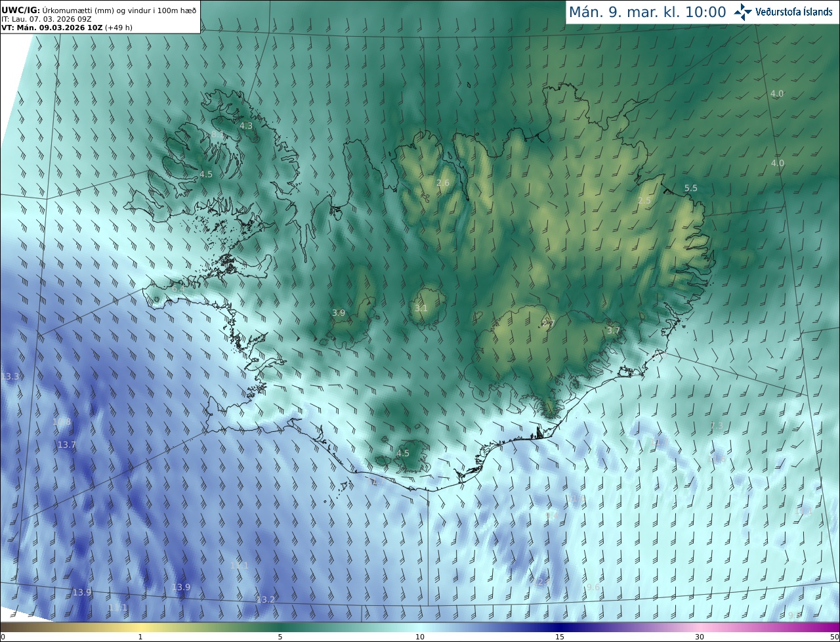Click the 3.1 value on the glacier
This screenshot has height=642, width=840.
click(421, 308)
